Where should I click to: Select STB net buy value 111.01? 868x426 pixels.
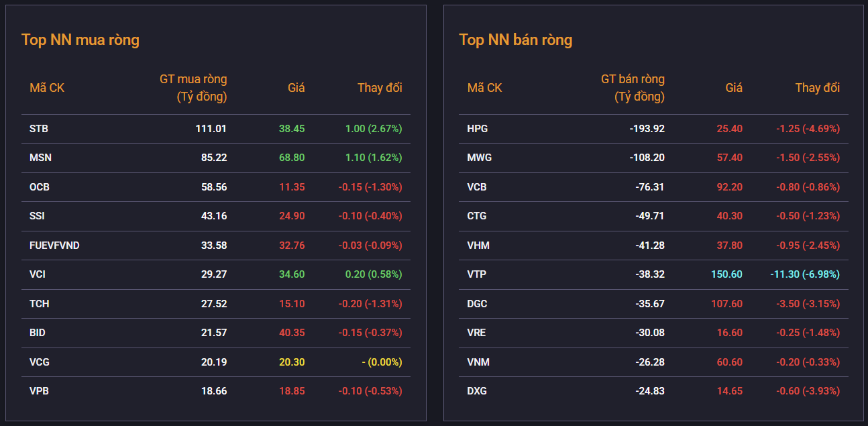click(x=210, y=128)
